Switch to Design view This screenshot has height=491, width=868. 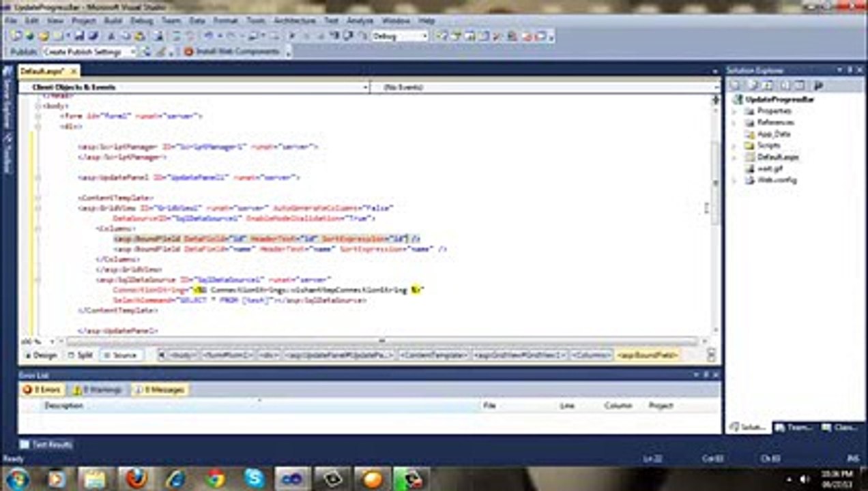pos(42,355)
